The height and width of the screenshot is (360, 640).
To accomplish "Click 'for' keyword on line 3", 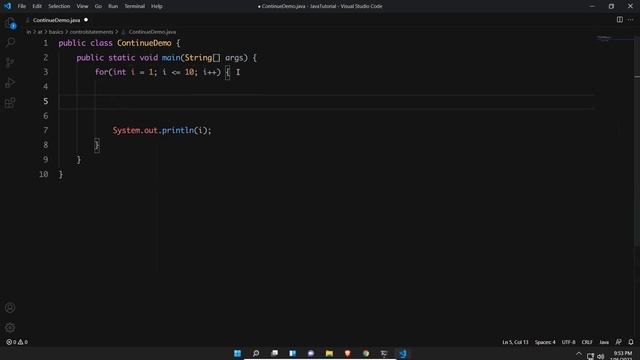I will point(102,72).
